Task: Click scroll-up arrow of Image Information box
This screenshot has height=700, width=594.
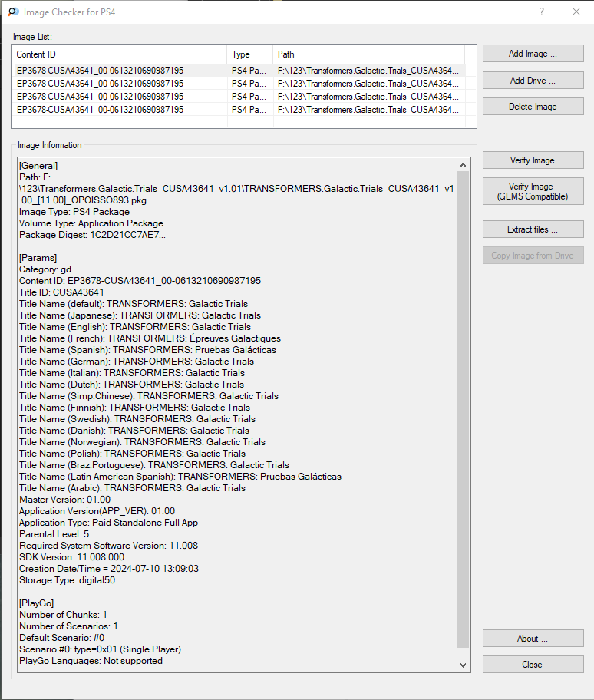Action: 464,165
